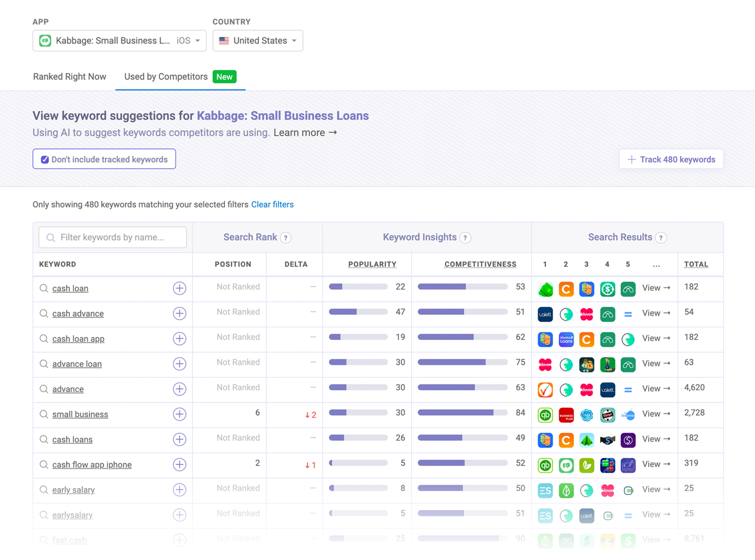This screenshot has width=755, height=560.
Task: Click the plus icon to track cash loans
Action: [x=179, y=440]
